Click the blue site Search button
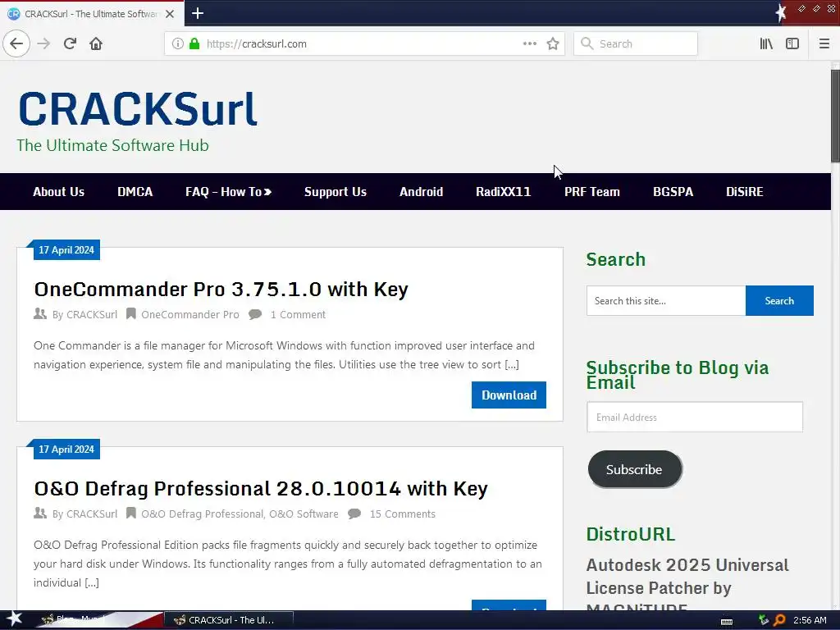The height and width of the screenshot is (630, 840). (x=779, y=300)
